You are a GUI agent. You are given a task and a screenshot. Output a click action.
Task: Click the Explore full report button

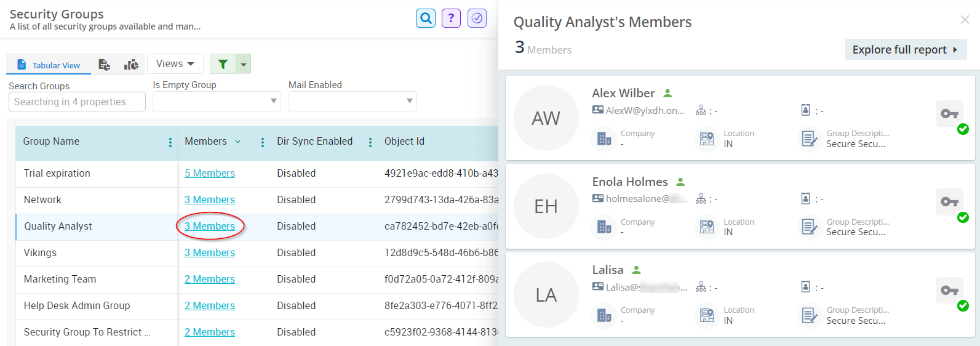click(906, 49)
